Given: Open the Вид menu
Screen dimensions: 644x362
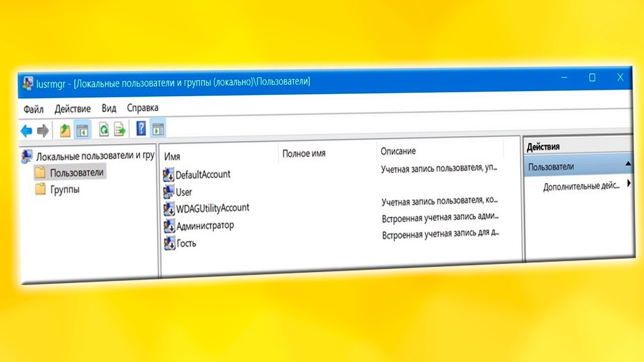Looking at the screenshot, I should point(109,108).
